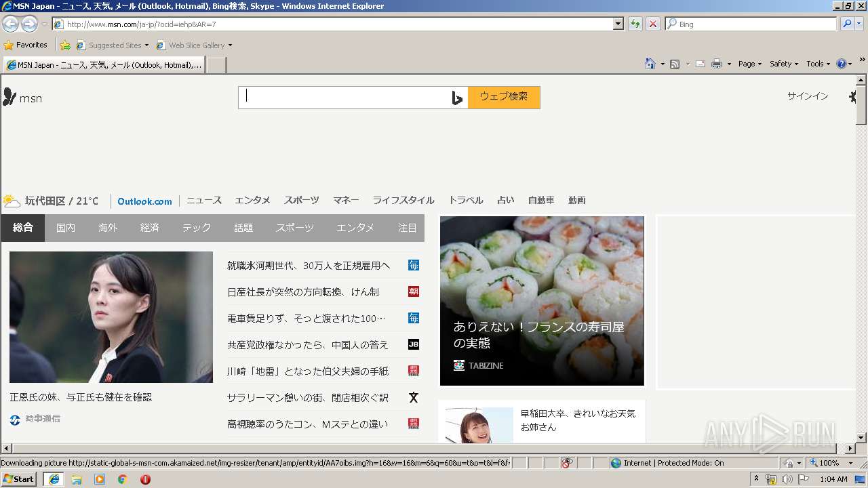The image size is (868, 488).
Task: Click the horizontal scrollbar right arrow
Action: pyautogui.click(x=850, y=449)
